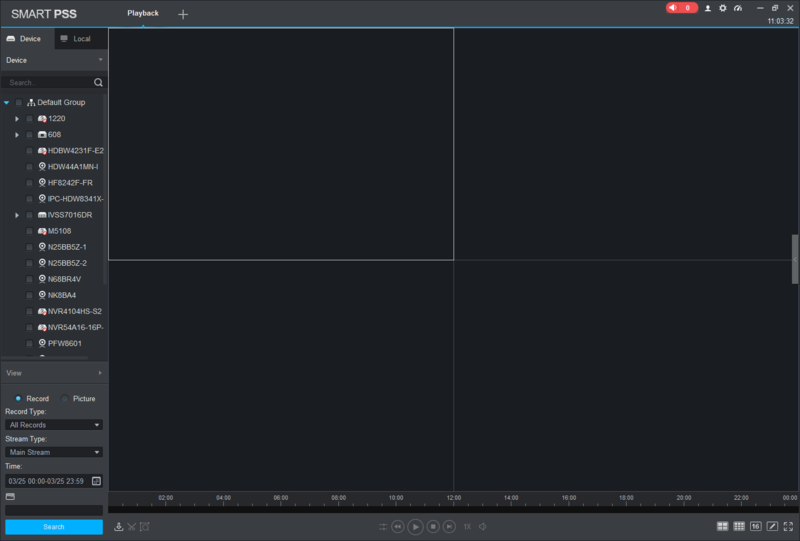
Task: Open the user account icon
Action: (708, 8)
